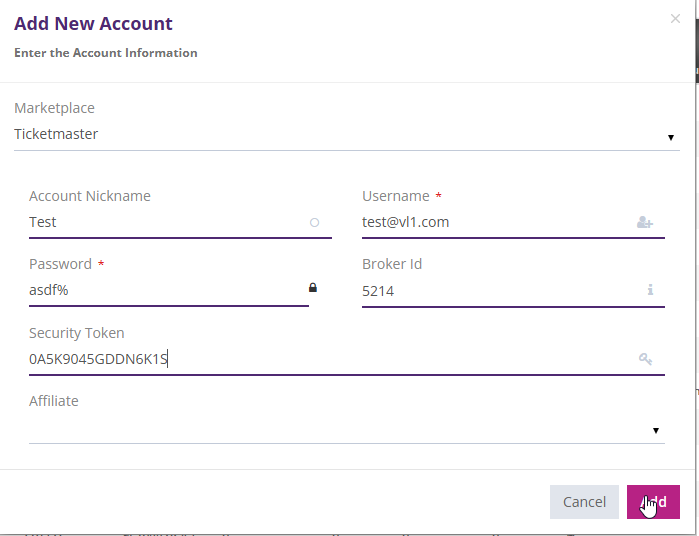The image size is (699, 536).
Task: Click the key icon in Security Token field
Action: [645, 359]
